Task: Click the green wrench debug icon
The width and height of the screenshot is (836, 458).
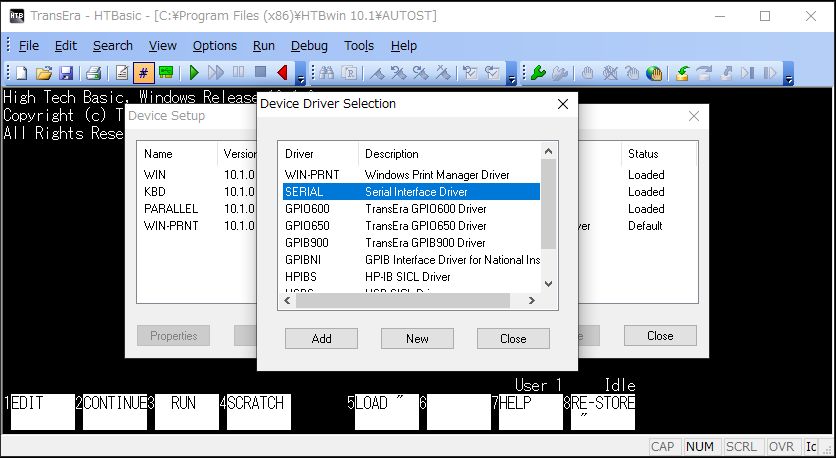Action: pos(538,73)
